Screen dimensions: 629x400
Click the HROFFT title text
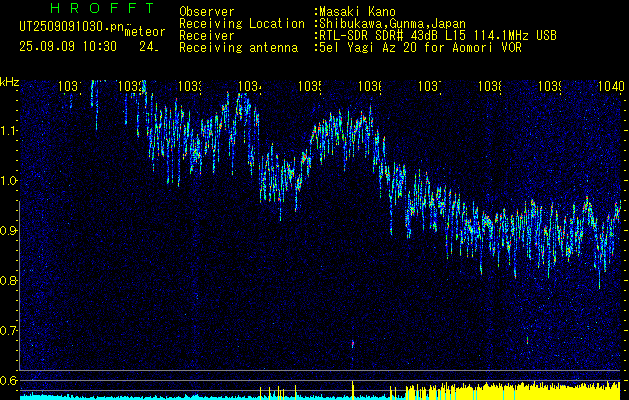coord(103,8)
